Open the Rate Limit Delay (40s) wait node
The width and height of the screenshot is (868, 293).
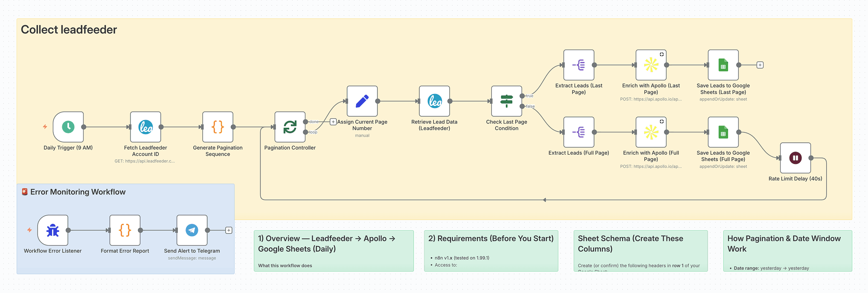[x=795, y=158]
